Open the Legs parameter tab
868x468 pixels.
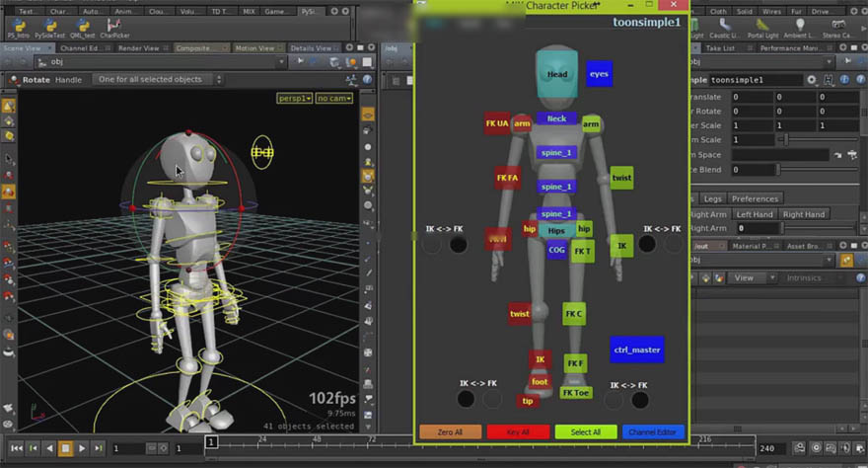click(x=713, y=198)
